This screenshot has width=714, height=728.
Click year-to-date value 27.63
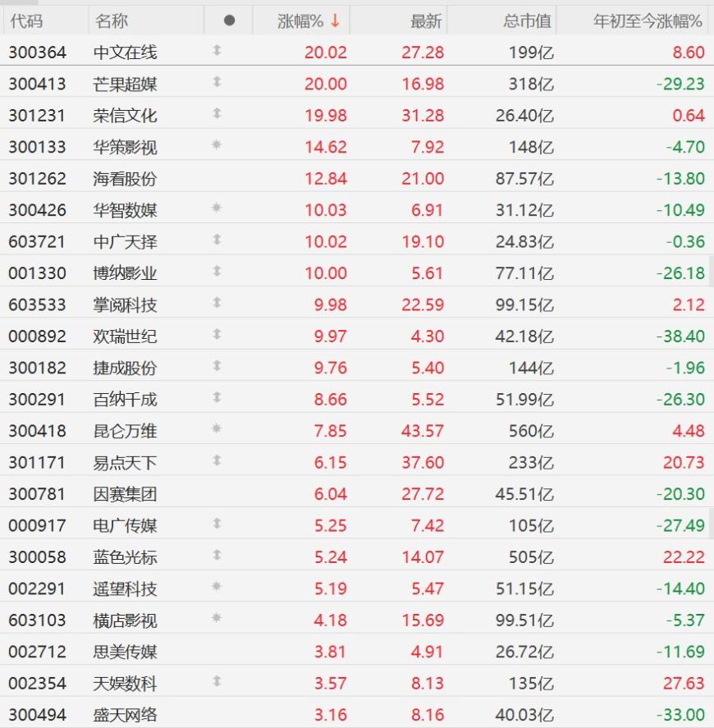(x=684, y=684)
